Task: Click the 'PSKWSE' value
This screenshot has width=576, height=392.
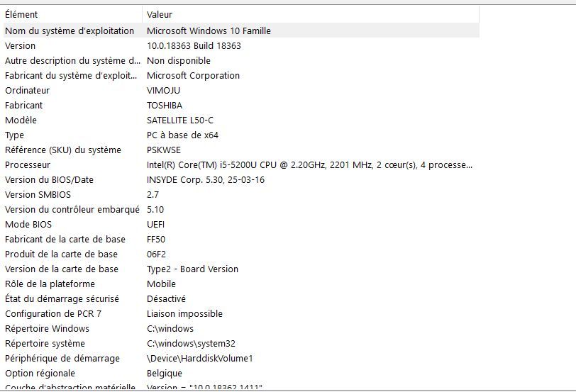Action: coord(164,150)
